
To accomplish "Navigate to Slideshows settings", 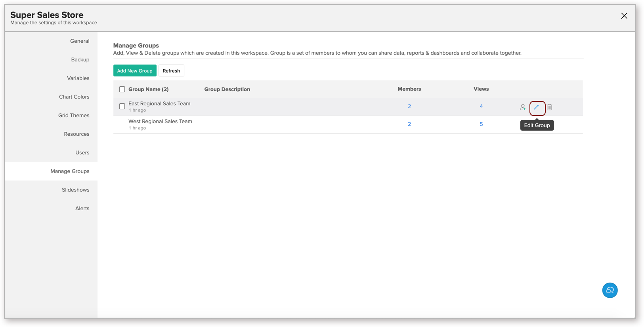I will (75, 190).
